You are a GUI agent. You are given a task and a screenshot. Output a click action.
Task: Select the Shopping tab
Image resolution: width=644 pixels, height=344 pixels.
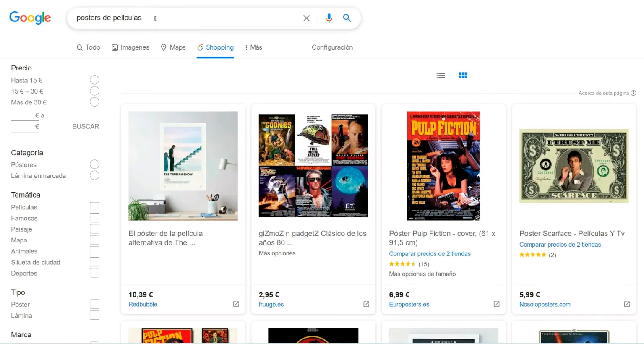coord(215,47)
